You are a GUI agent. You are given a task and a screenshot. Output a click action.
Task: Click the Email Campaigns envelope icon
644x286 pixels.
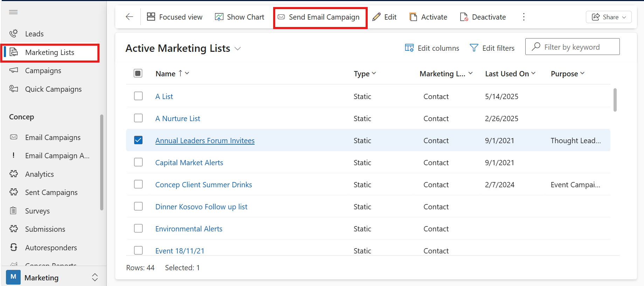tap(14, 137)
